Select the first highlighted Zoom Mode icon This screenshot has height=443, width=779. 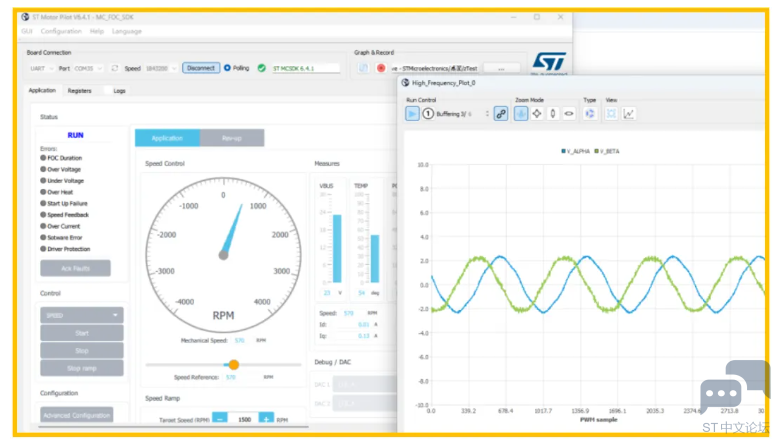[x=521, y=114]
